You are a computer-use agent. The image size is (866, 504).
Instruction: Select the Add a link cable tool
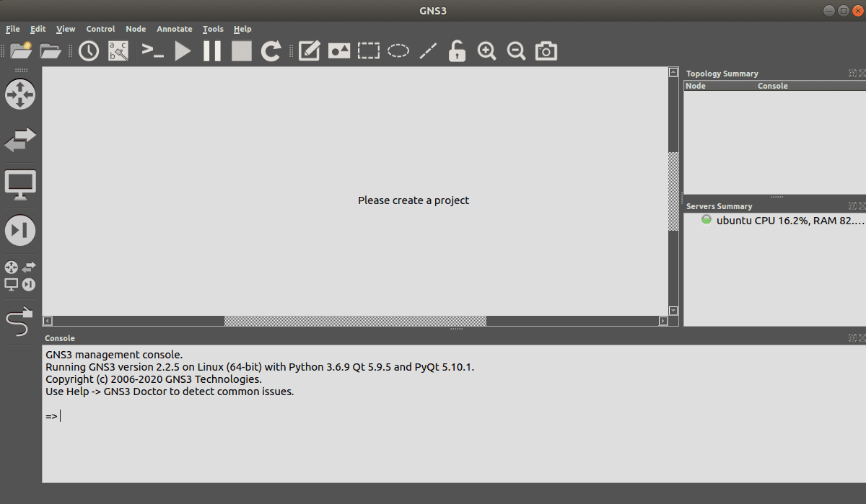pos(20,323)
